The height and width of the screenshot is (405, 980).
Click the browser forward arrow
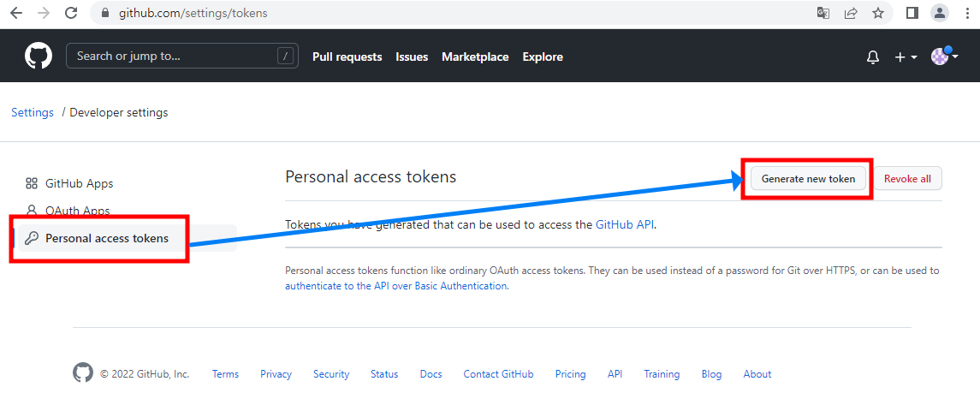43,13
